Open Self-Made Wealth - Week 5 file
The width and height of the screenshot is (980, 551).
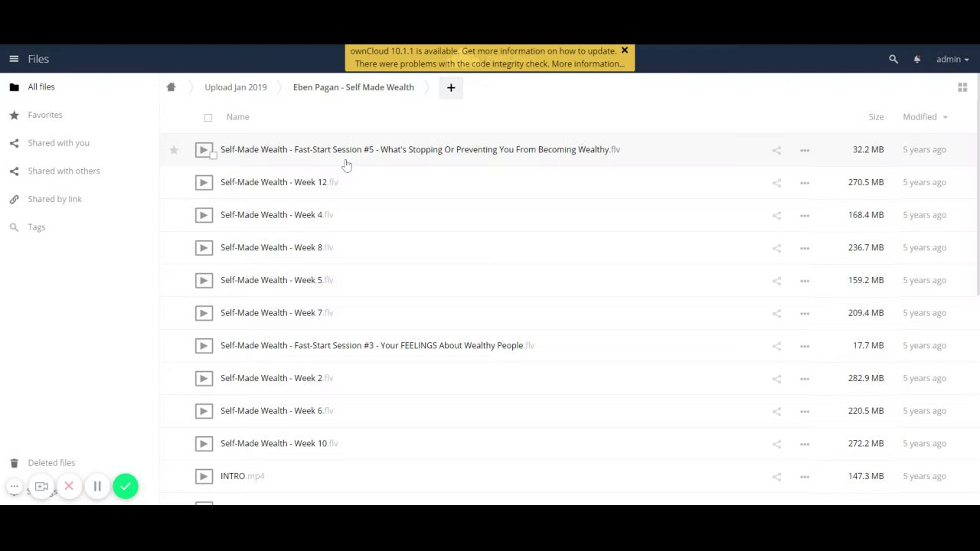[x=276, y=280]
